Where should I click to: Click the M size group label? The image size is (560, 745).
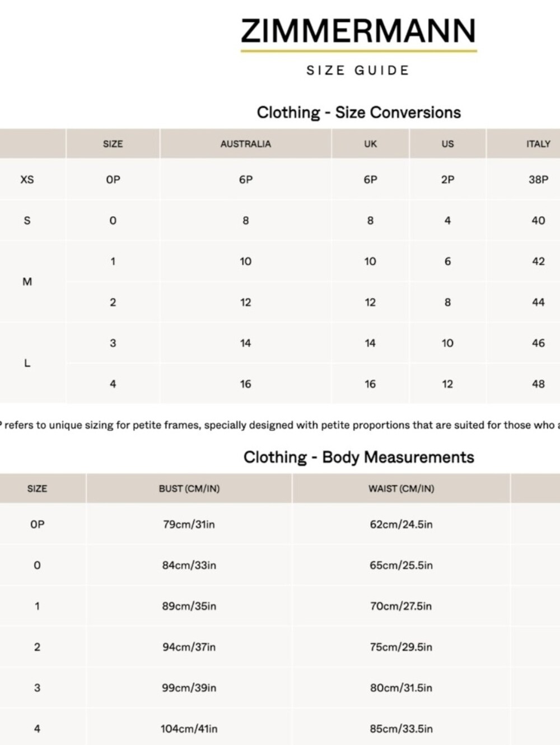[27, 282]
